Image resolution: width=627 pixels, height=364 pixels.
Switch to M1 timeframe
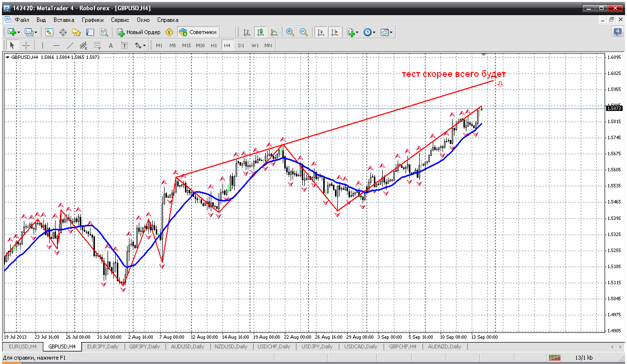click(159, 45)
